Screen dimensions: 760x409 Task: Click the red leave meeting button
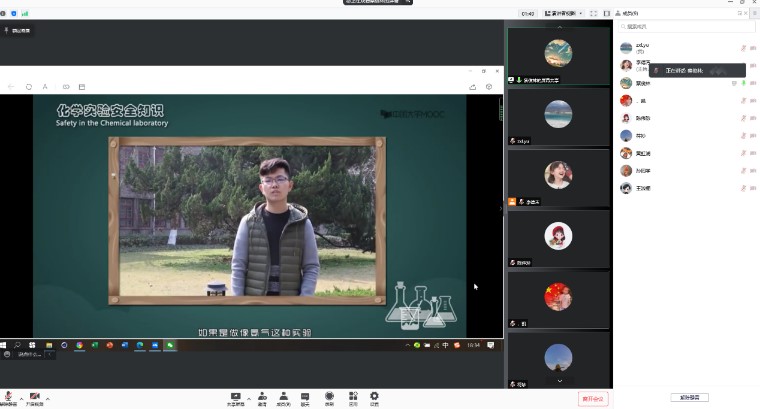tap(593, 399)
